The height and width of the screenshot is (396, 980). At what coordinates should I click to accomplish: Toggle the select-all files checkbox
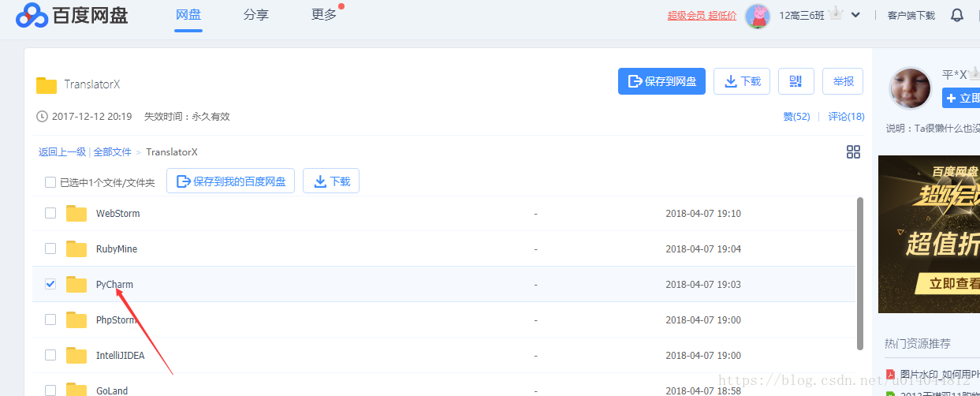pos(50,182)
